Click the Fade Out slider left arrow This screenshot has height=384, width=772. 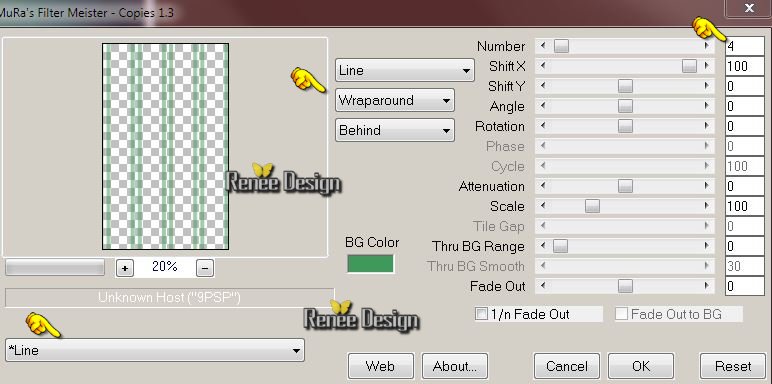tap(543, 286)
